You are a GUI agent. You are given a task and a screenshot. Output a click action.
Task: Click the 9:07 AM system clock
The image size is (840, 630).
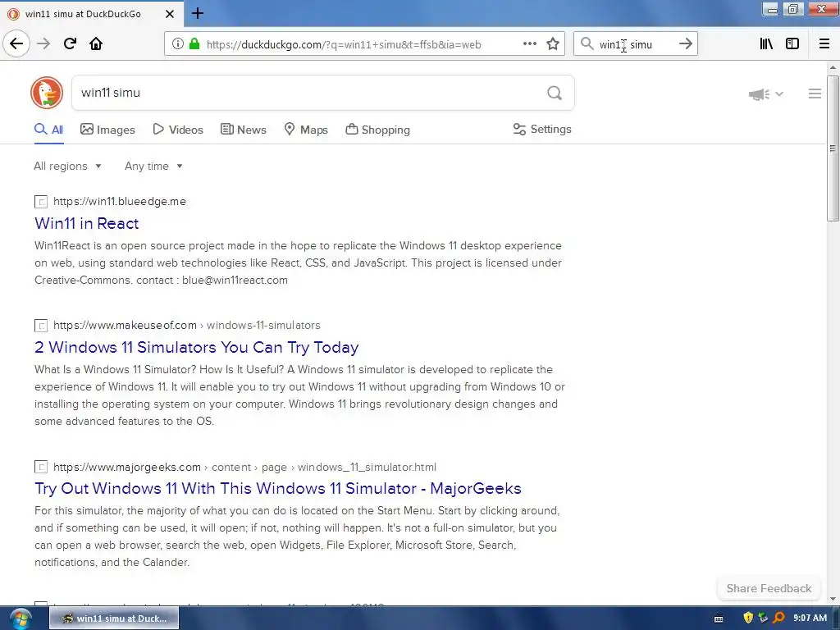810,618
